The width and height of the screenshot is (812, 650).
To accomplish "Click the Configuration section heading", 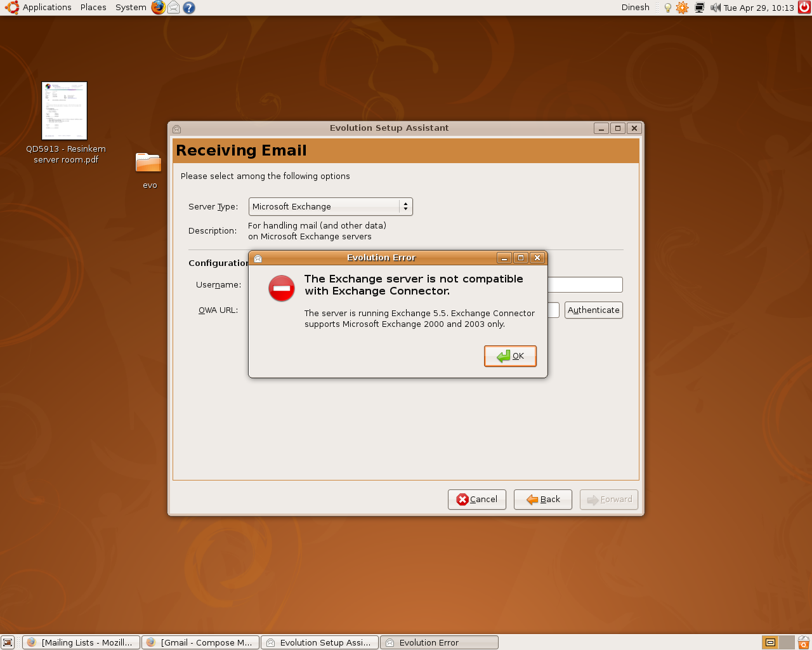I will 218,263.
